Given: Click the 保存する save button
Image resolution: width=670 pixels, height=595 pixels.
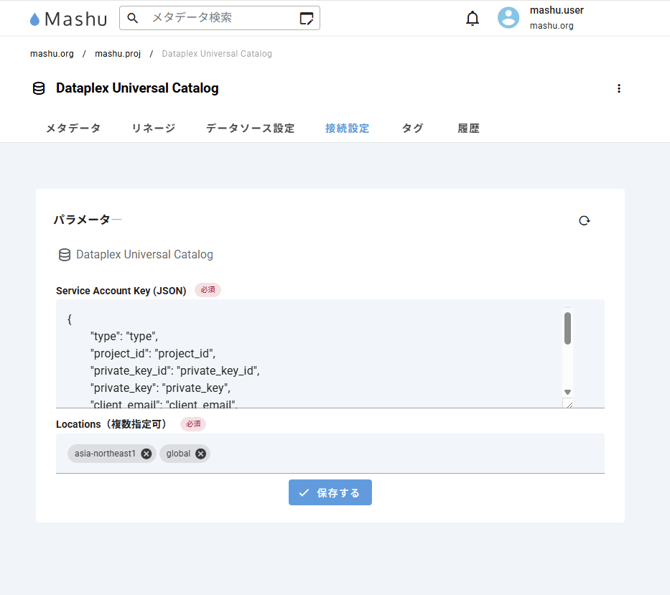Looking at the screenshot, I should pyautogui.click(x=330, y=492).
